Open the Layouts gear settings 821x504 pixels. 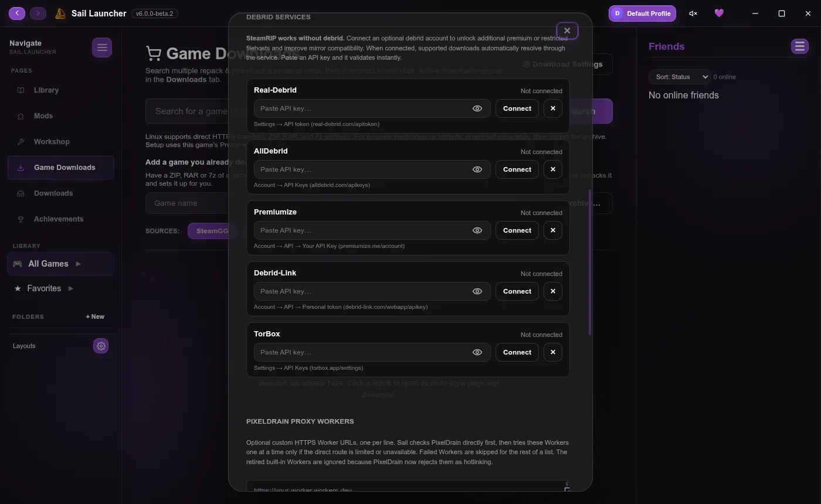click(x=101, y=346)
